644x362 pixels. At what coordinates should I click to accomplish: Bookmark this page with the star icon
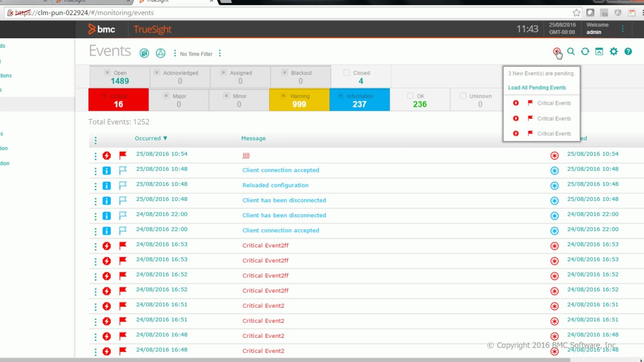point(576,13)
